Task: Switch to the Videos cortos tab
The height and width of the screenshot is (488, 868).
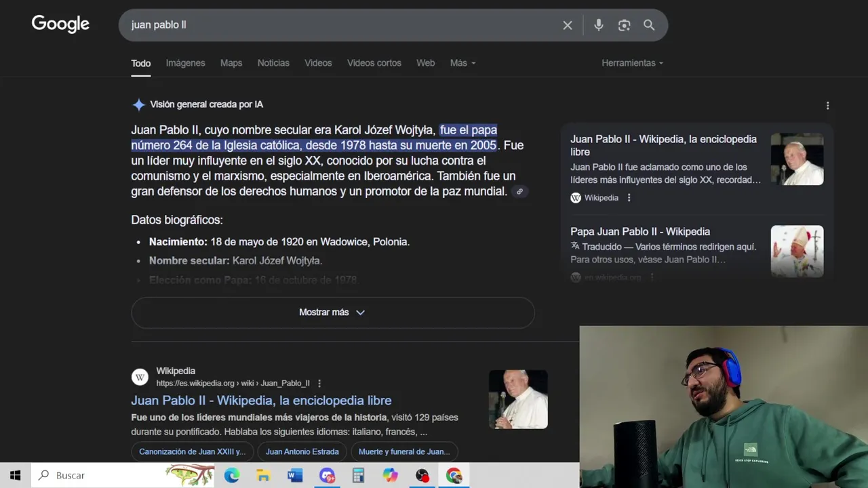Action: [x=374, y=63]
